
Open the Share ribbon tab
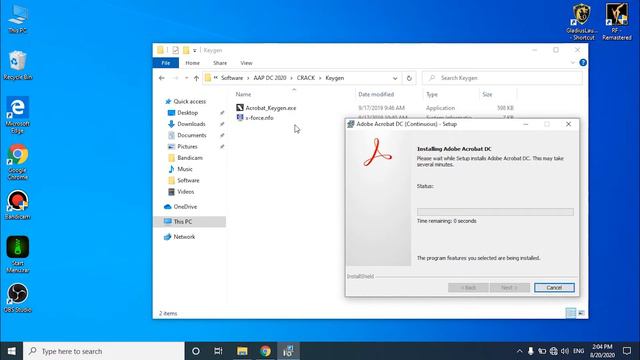(220, 63)
